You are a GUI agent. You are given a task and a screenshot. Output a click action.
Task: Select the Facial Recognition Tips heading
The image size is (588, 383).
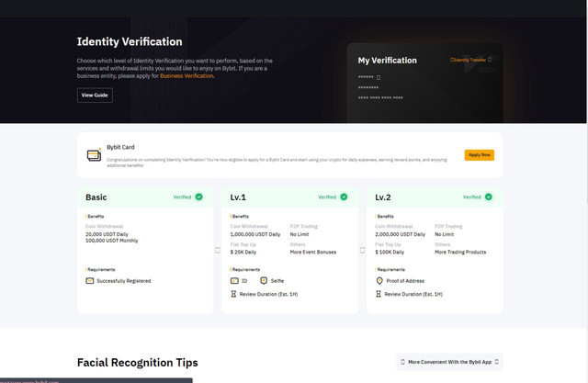pos(137,363)
